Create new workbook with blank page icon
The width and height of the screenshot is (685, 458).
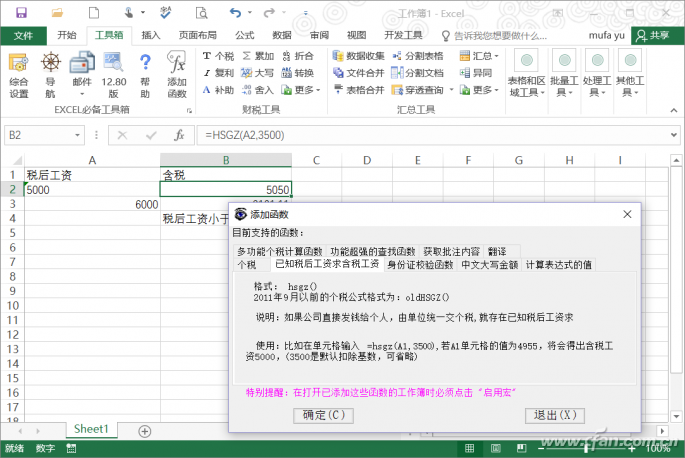pyautogui.click(x=93, y=13)
